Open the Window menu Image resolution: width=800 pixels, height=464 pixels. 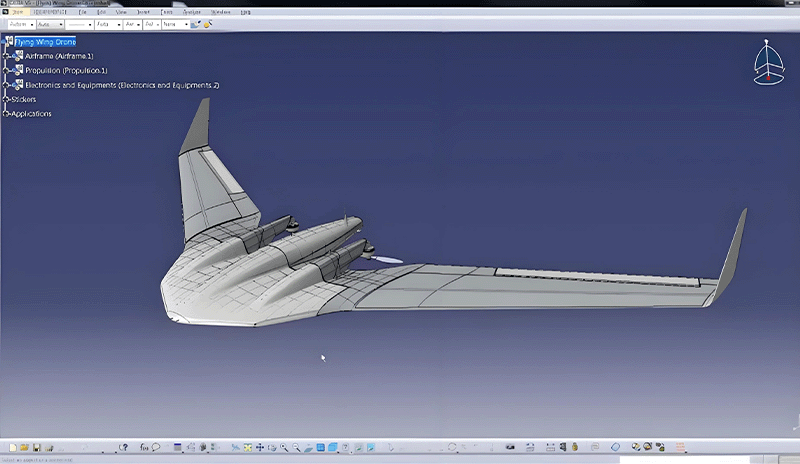(220, 12)
